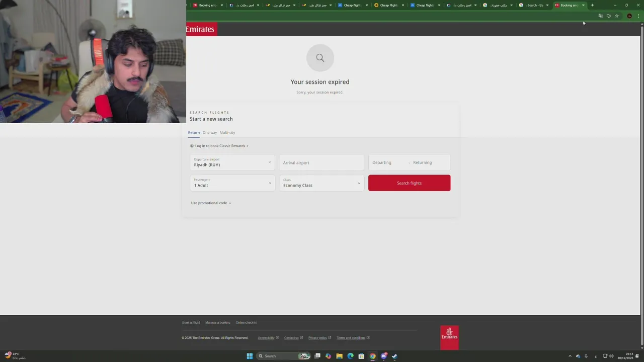The width and height of the screenshot is (644, 362).
Task: Open the Book a flight footer link
Action: click(191, 322)
